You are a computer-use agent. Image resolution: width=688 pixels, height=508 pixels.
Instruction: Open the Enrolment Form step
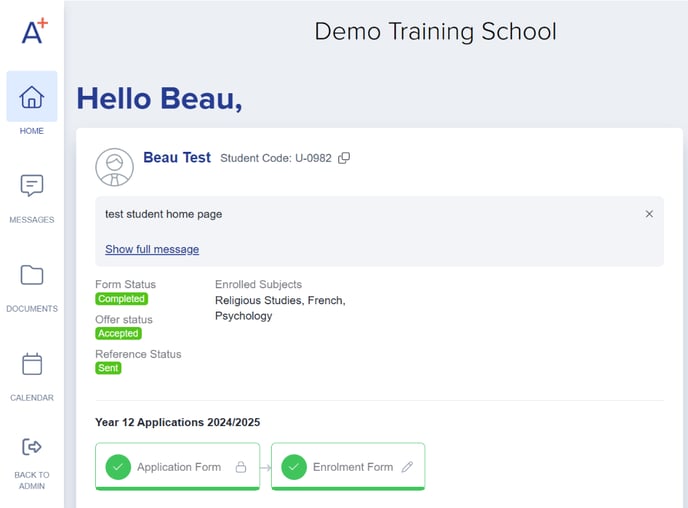[348, 466]
